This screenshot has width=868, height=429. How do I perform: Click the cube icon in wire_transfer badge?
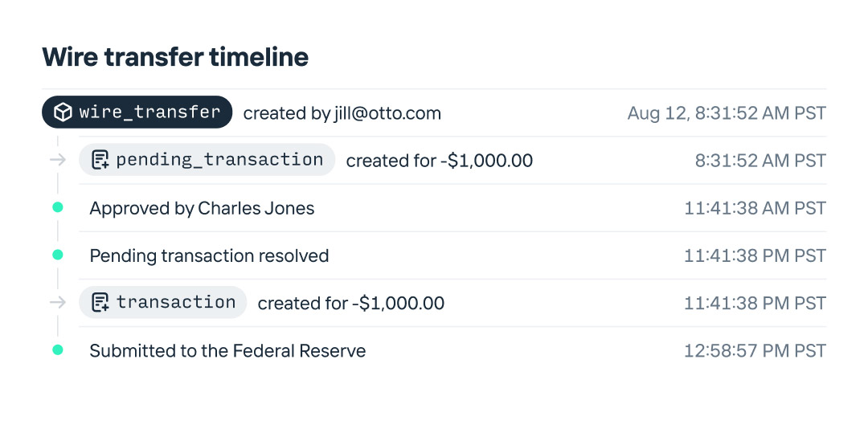63,112
